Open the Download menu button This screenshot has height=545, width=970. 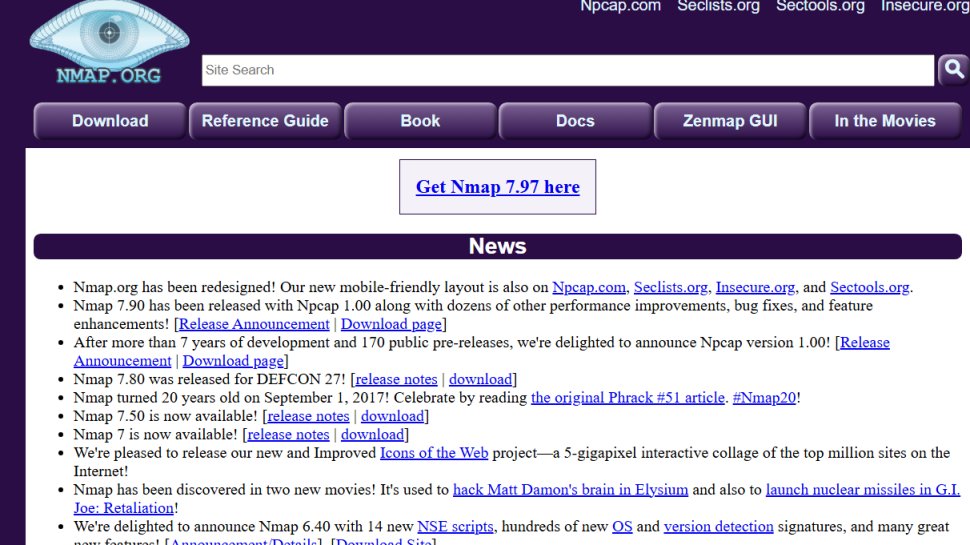click(109, 121)
